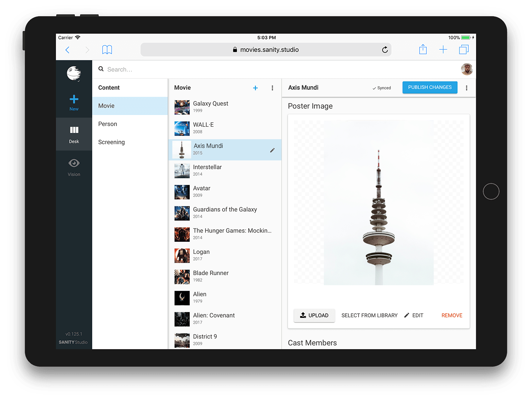Click the pencil icon on Axis Mundi
532x401 pixels.
pos(272,150)
